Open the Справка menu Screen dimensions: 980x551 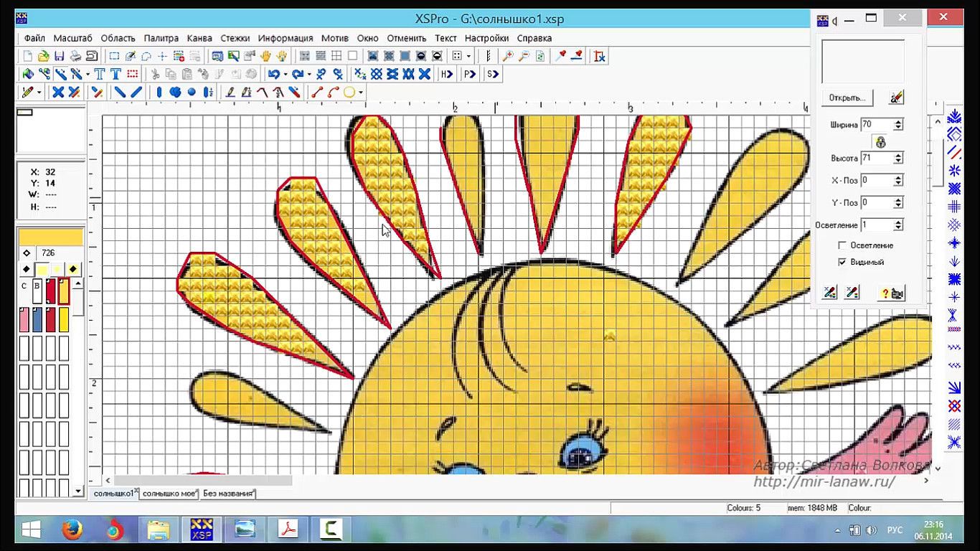[534, 38]
